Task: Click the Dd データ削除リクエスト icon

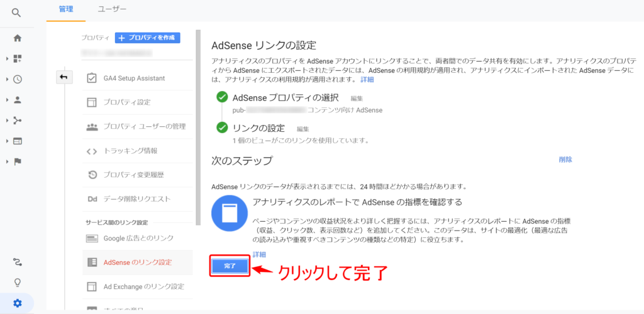Action: pyautogui.click(x=92, y=199)
